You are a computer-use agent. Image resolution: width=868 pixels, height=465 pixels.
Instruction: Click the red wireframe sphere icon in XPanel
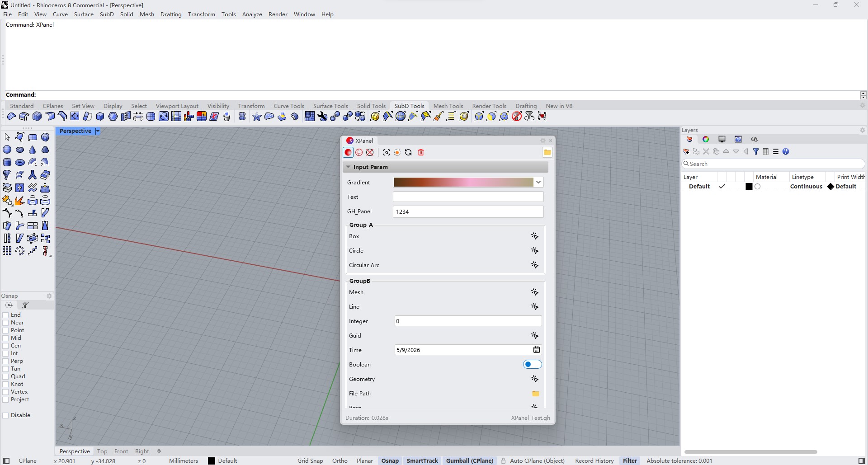(x=359, y=152)
